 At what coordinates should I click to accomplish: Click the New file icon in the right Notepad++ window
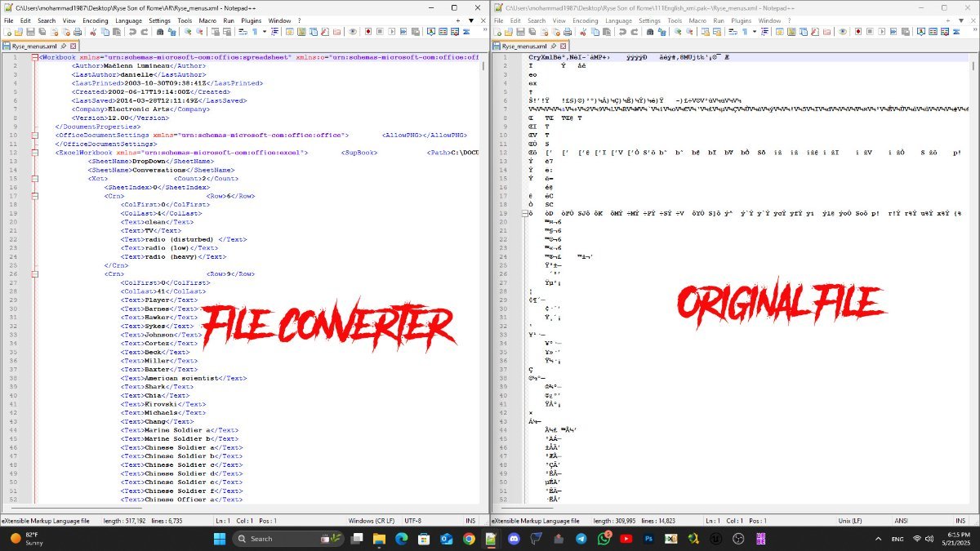[497, 32]
